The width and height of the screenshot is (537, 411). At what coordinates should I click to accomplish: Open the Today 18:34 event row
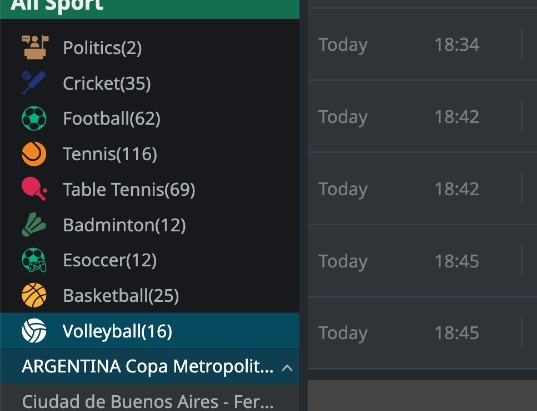422,45
